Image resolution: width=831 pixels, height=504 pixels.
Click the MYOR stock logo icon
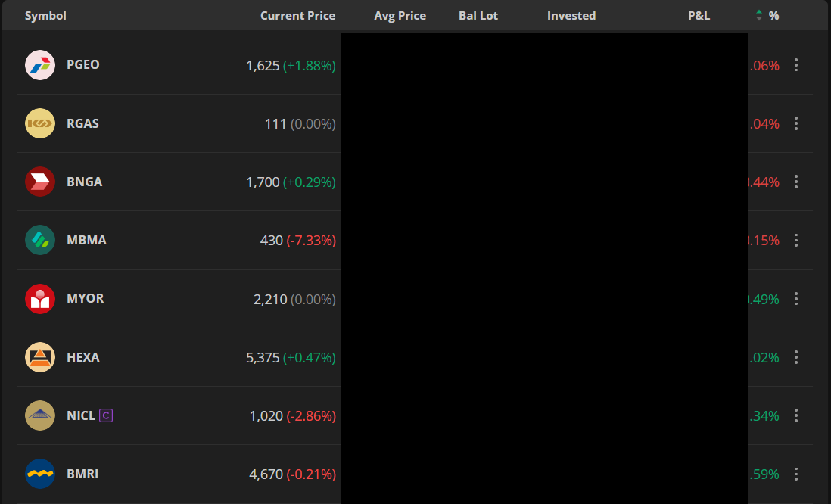pyautogui.click(x=40, y=299)
